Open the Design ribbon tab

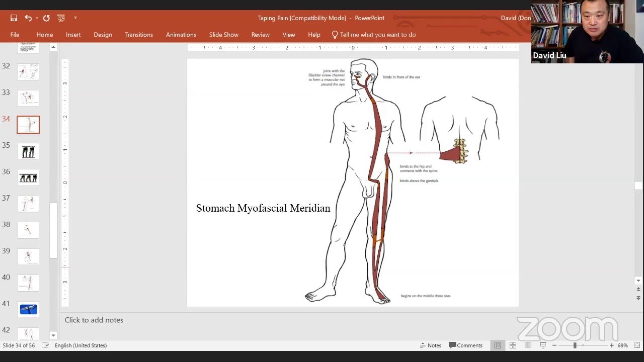coord(103,35)
